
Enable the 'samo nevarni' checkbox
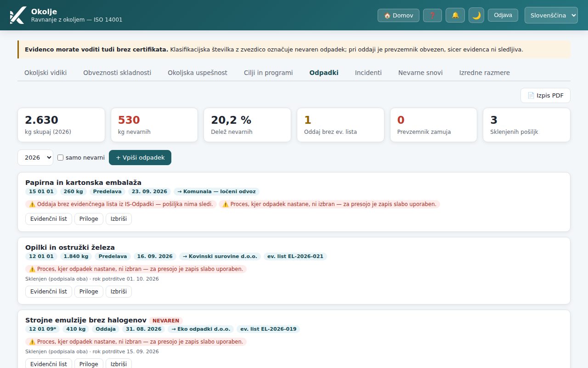[x=60, y=158]
